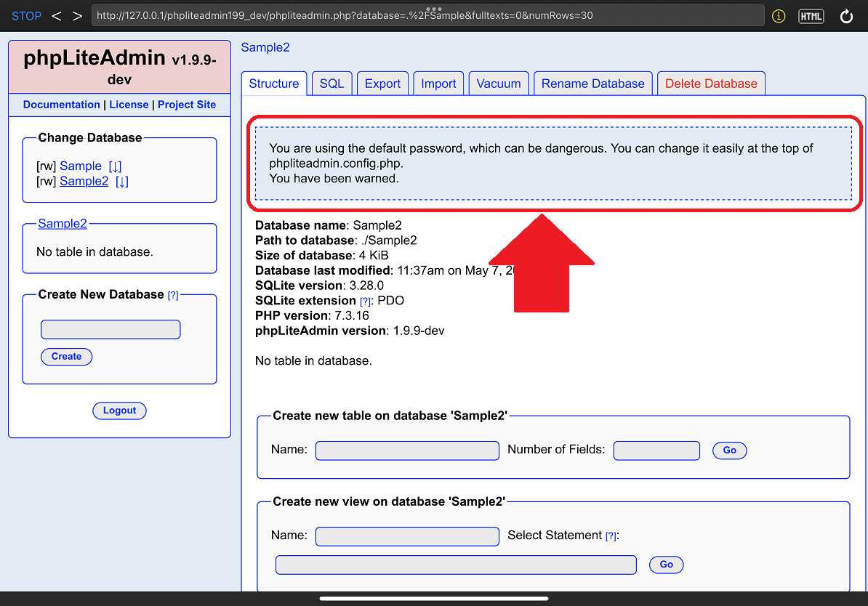Click Go to create new view
The image size is (868, 606).
tap(667, 565)
